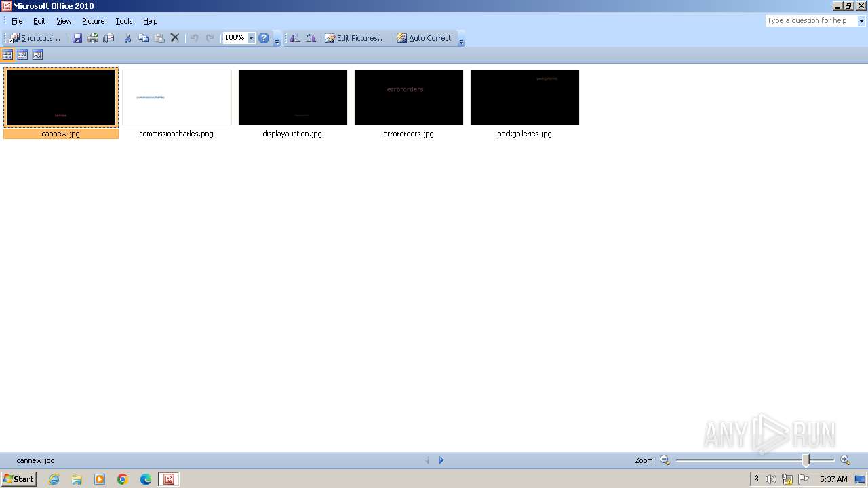Open the Edit Pictures task pane
The height and width of the screenshot is (488, 868).
tap(355, 38)
